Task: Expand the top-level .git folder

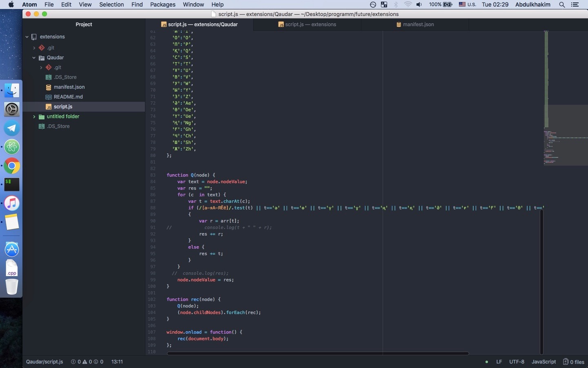Action: pyautogui.click(x=34, y=48)
